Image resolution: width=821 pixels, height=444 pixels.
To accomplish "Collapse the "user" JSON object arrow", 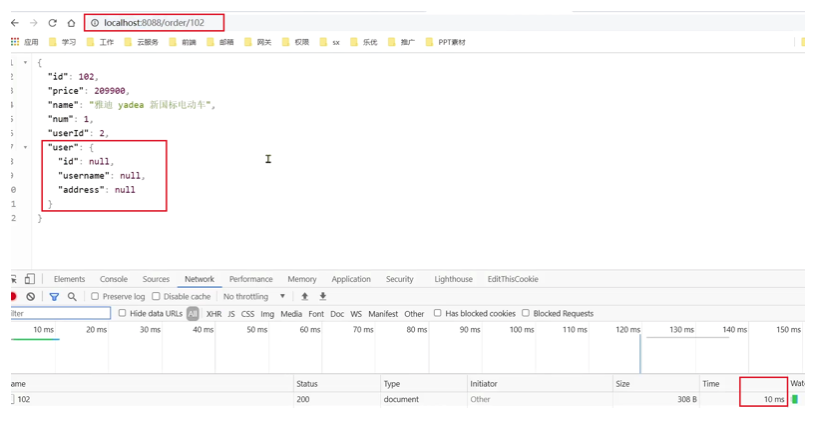I will (x=25, y=147).
